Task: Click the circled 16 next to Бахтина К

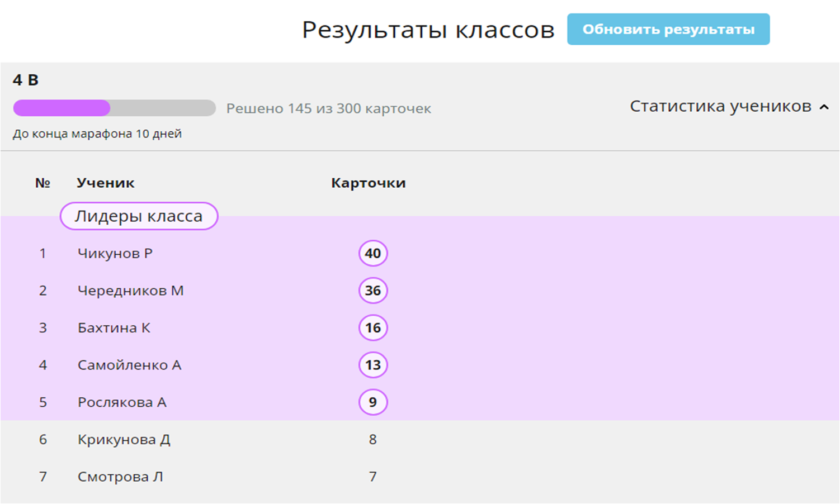Action: tap(372, 328)
